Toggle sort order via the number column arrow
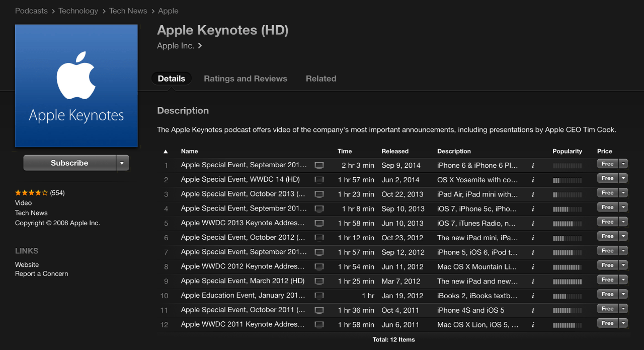This screenshot has height=350, width=644. [x=166, y=151]
